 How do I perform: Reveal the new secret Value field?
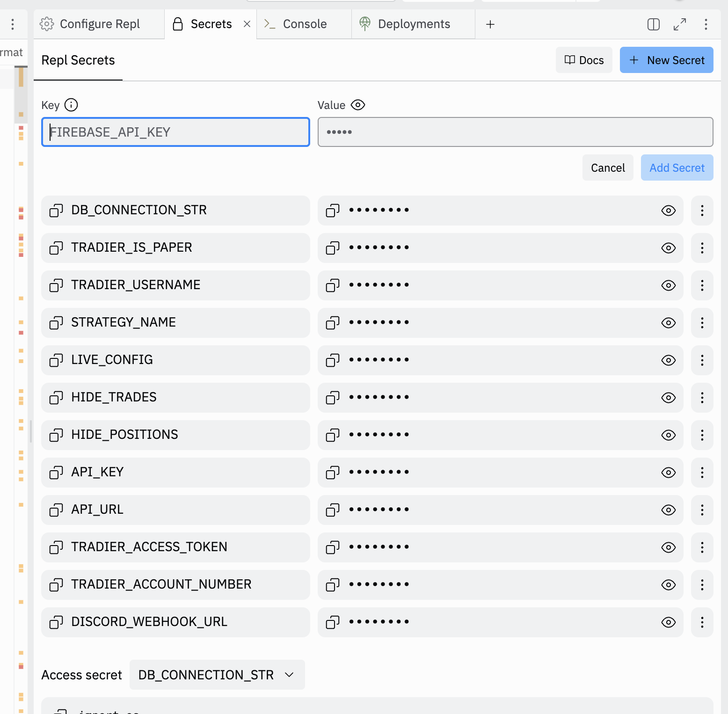[358, 105]
